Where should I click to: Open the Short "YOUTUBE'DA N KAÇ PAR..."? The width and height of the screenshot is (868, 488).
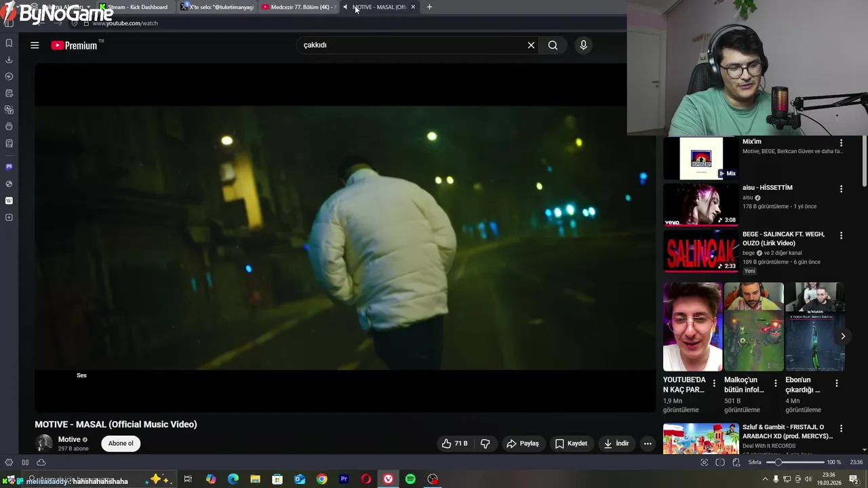[x=692, y=327]
